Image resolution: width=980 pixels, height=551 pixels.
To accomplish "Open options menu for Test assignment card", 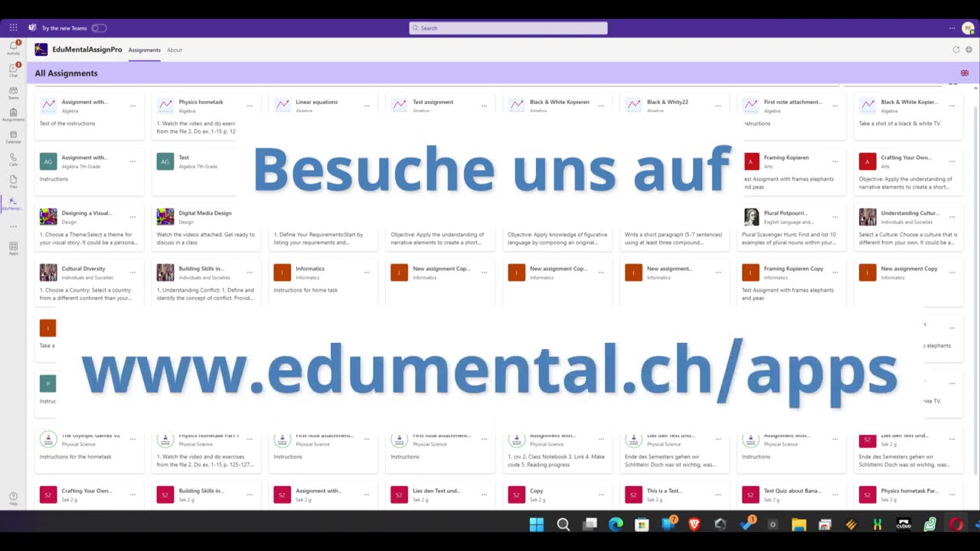I will click(484, 106).
